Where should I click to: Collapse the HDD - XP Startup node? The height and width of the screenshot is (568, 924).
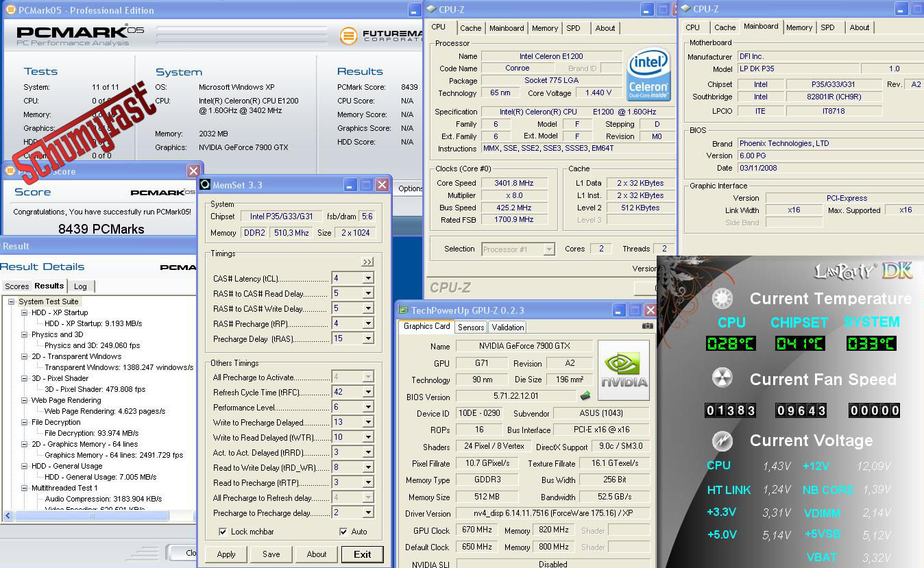[24, 312]
